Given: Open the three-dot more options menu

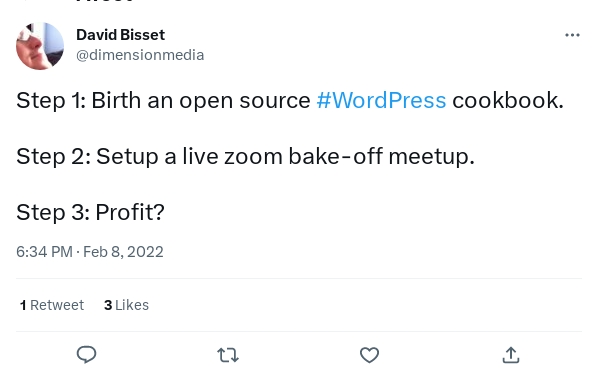Looking at the screenshot, I should click(x=572, y=35).
